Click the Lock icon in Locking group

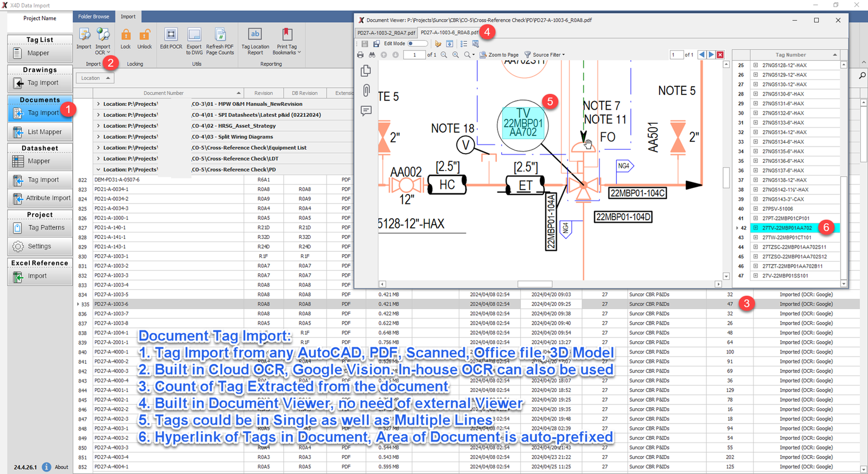(x=125, y=39)
